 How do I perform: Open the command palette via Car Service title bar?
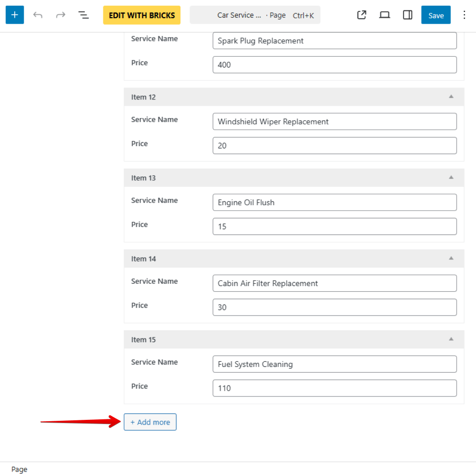tap(255, 15)
